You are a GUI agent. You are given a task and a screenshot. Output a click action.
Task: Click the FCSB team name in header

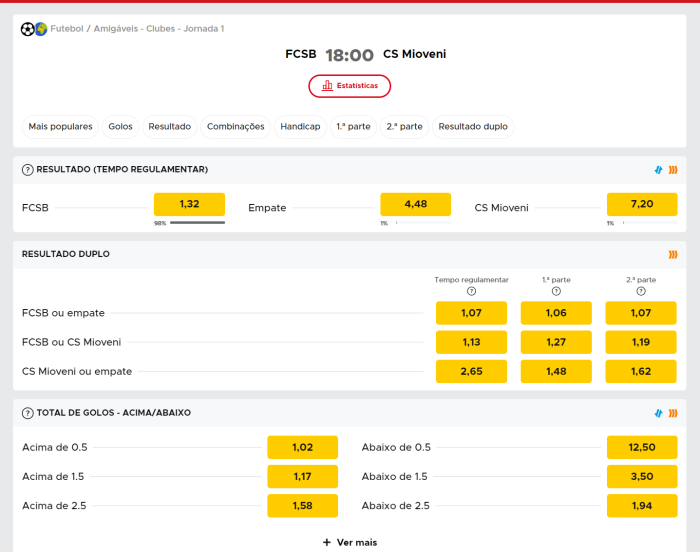tap(300, 54)
